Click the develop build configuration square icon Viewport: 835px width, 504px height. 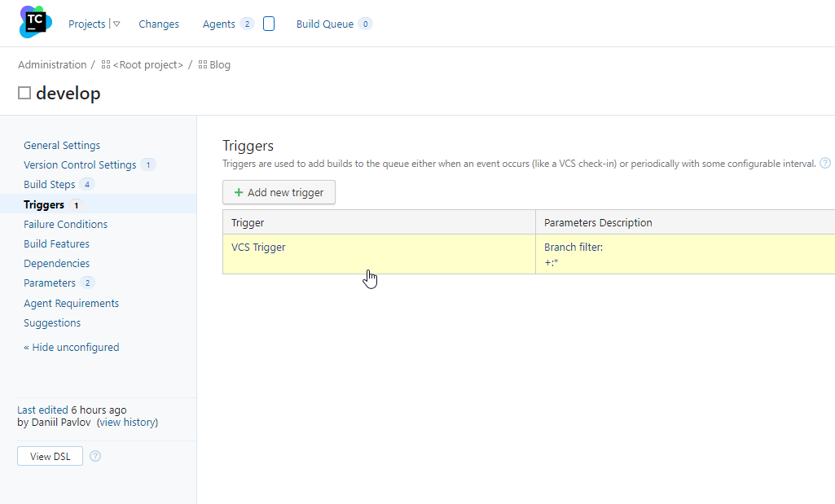pos(24,94)
